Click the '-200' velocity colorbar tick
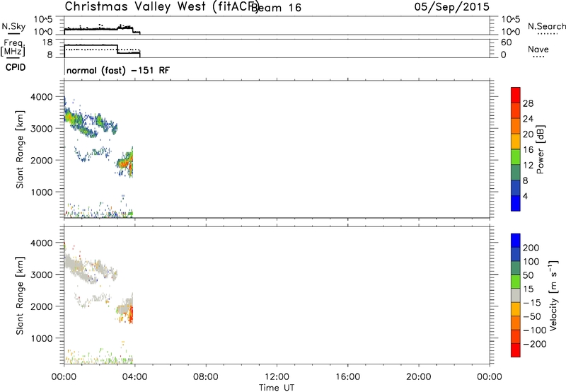Screen dimensions: 566x392 535,344
